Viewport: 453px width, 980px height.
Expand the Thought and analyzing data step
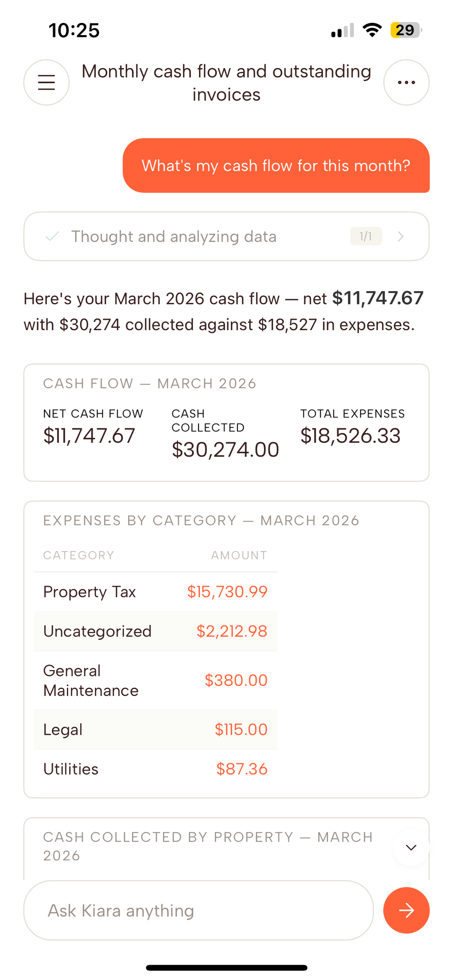[x=226, y=236]
